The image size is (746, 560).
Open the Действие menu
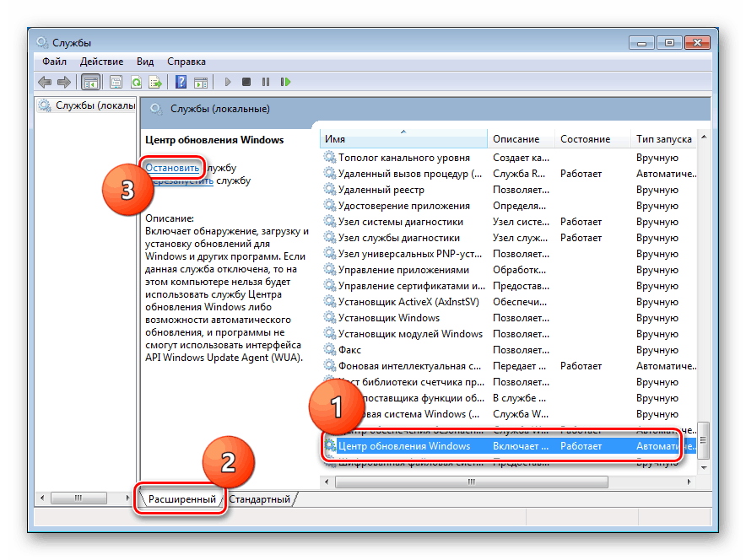pos(101,62)
